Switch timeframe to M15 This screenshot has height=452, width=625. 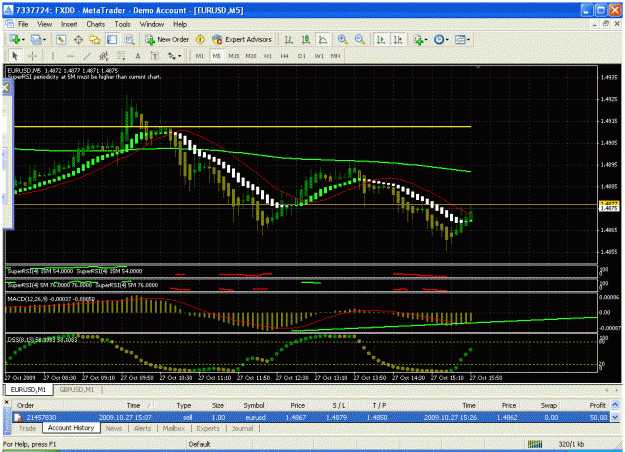click(234, 56)
